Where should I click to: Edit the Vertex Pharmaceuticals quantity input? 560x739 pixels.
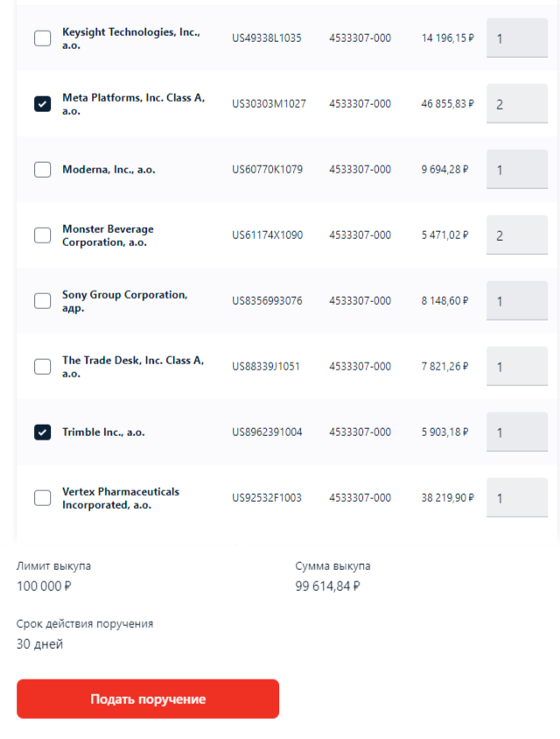click(x=516, y=498)
